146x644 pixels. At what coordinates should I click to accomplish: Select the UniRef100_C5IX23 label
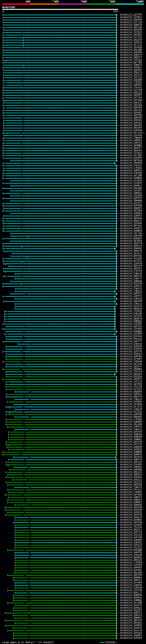click(x=131, y=77)
